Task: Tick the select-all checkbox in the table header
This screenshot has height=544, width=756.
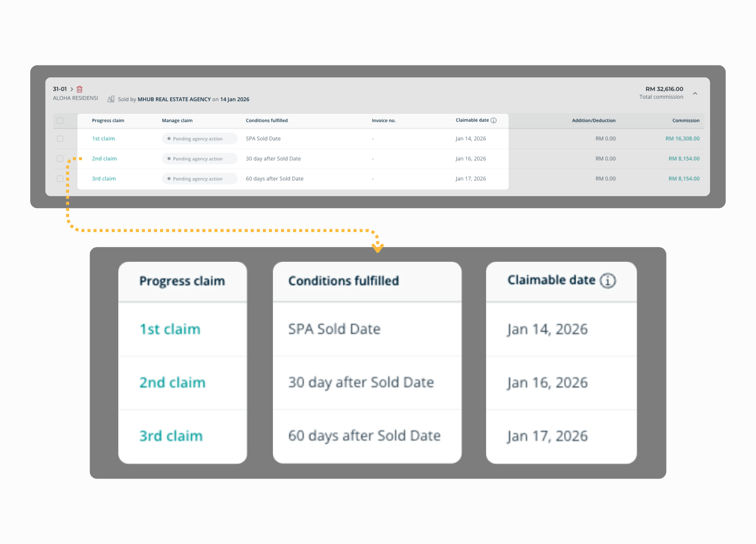Action: (60, 121)
